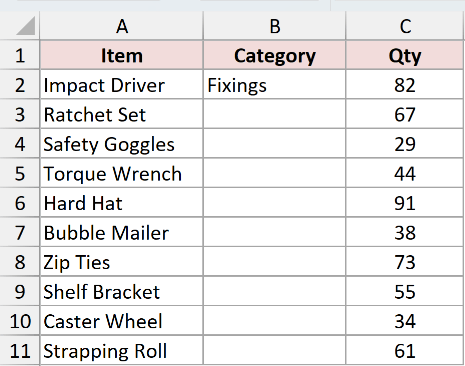Select column B header
Screen dimensions: 465x366
[274, 26]
